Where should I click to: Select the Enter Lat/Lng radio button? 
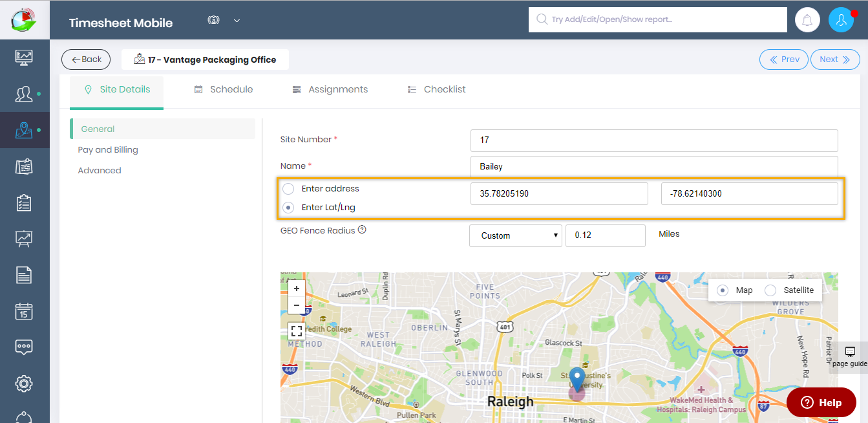[288, 208]
